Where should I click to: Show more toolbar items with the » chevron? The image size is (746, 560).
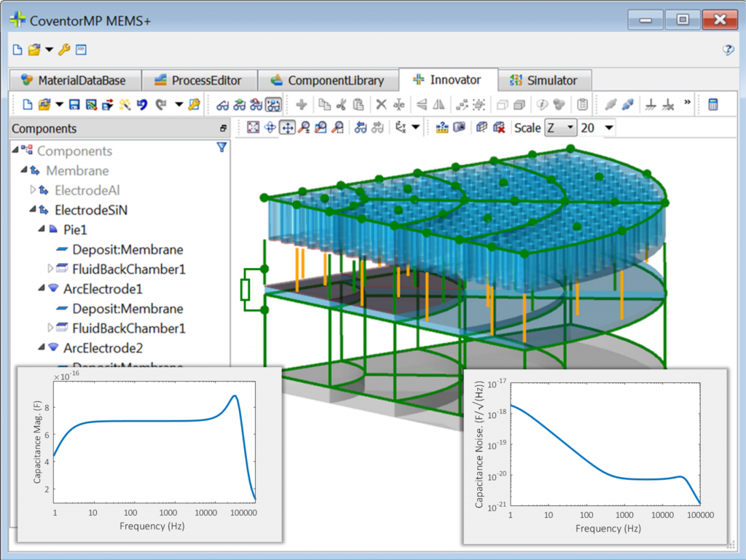click(x=687, y=102)
